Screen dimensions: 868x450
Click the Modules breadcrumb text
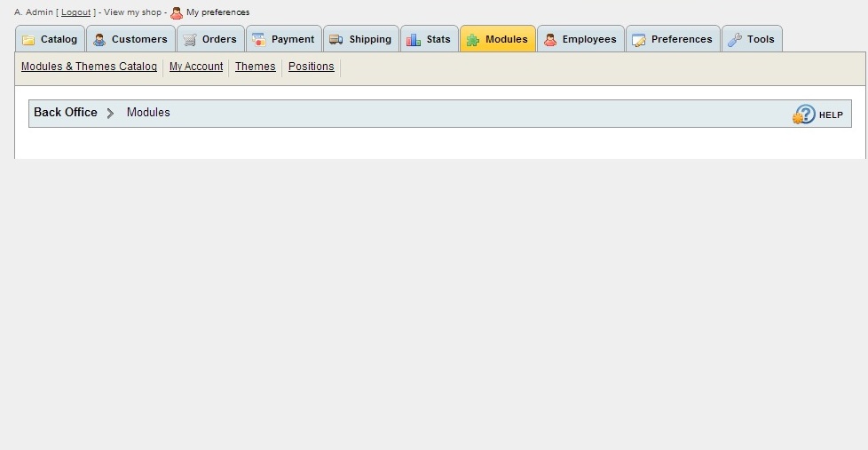[x=148, y=113]
